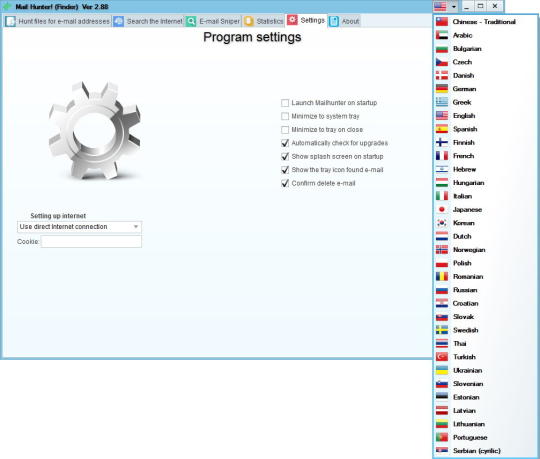This screenshot has height=459, width=540.
Task: Click into the Cookie input field
Action: coord(91,242)
